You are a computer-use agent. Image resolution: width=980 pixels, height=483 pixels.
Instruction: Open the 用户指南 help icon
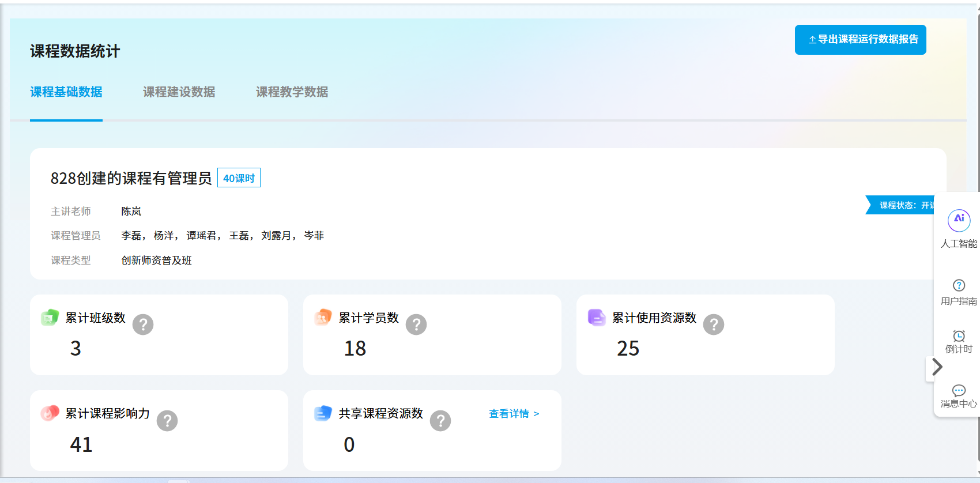(x=959, y=285)
